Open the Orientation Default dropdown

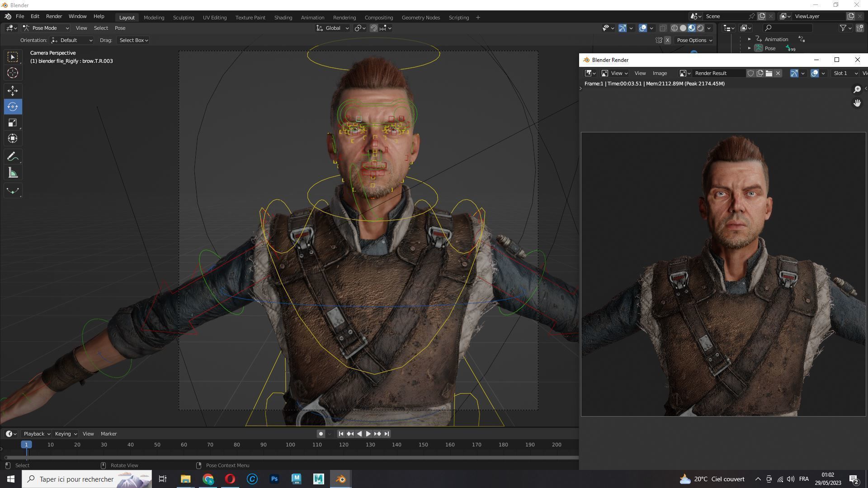pyautogui.click(x=72, y=40)
